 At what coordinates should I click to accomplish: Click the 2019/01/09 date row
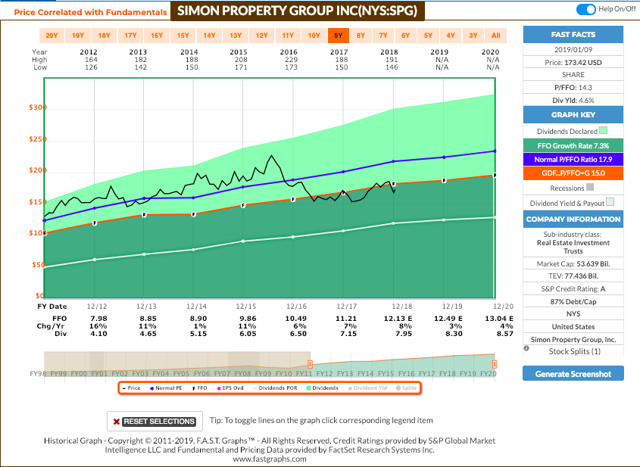(573, 49)
